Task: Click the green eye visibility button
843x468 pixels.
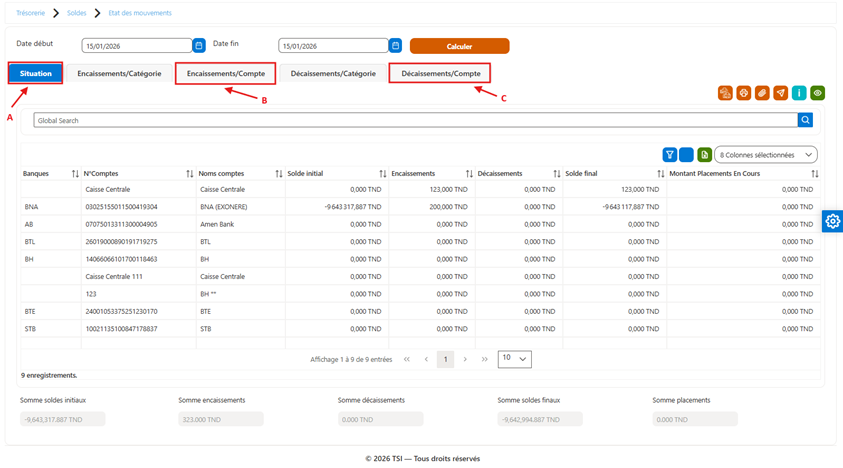Action: 818,93
